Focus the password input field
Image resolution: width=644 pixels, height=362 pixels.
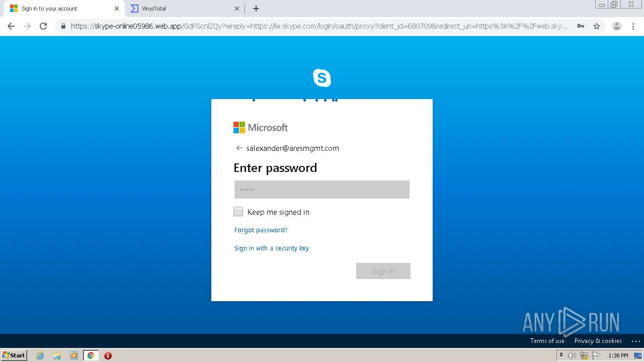(x=322, y=190)
